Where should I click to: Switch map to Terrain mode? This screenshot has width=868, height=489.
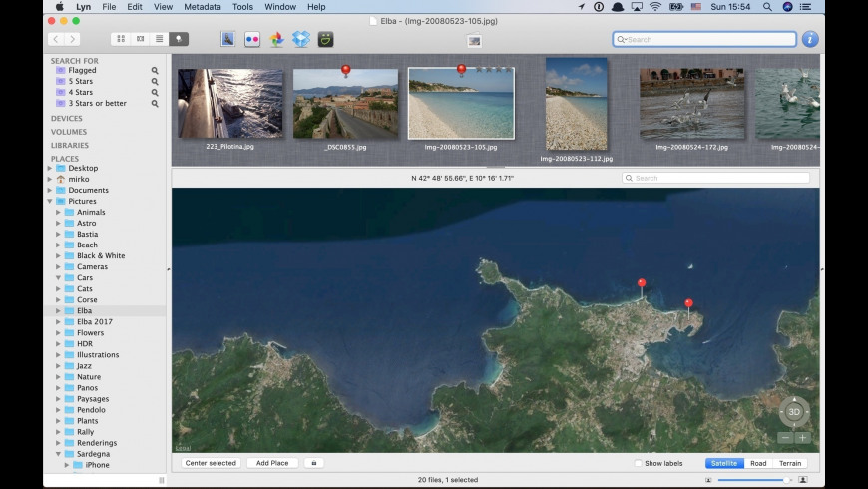[790, 463]
